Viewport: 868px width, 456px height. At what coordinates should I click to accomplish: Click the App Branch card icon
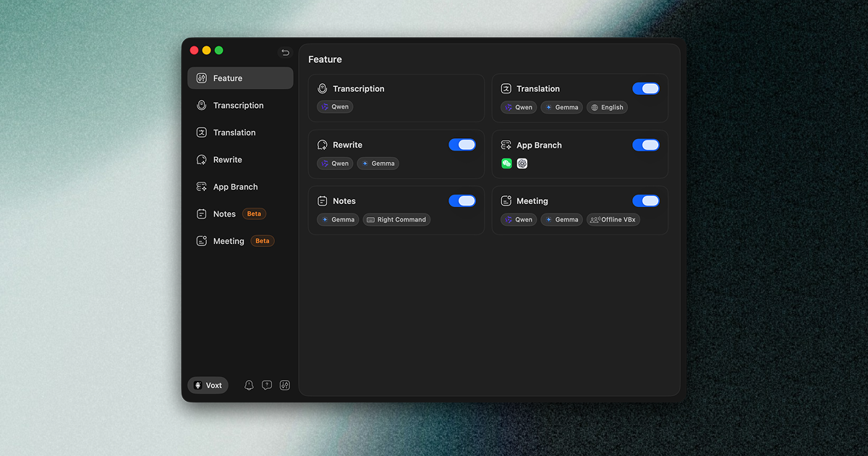point(506,145)
